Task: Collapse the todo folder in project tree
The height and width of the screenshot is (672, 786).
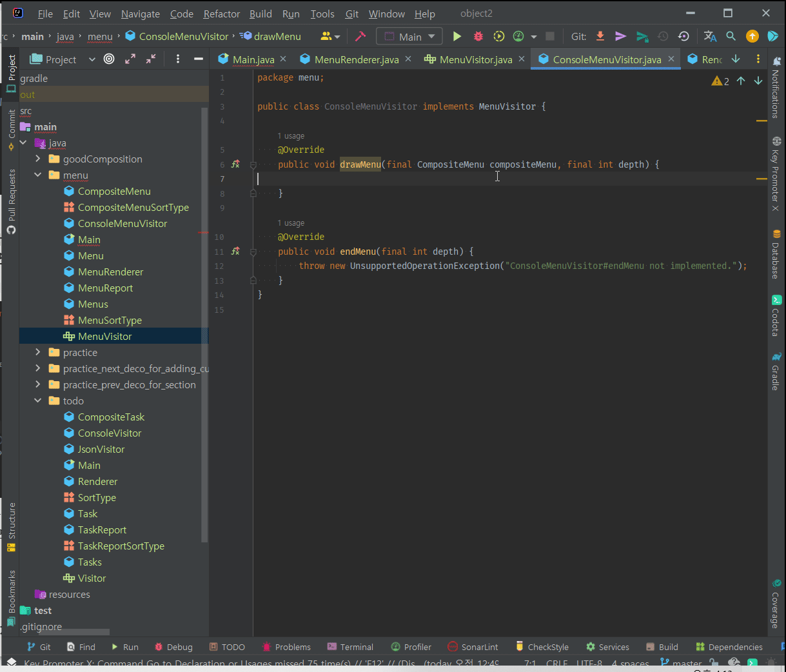Action: [38, 400]
